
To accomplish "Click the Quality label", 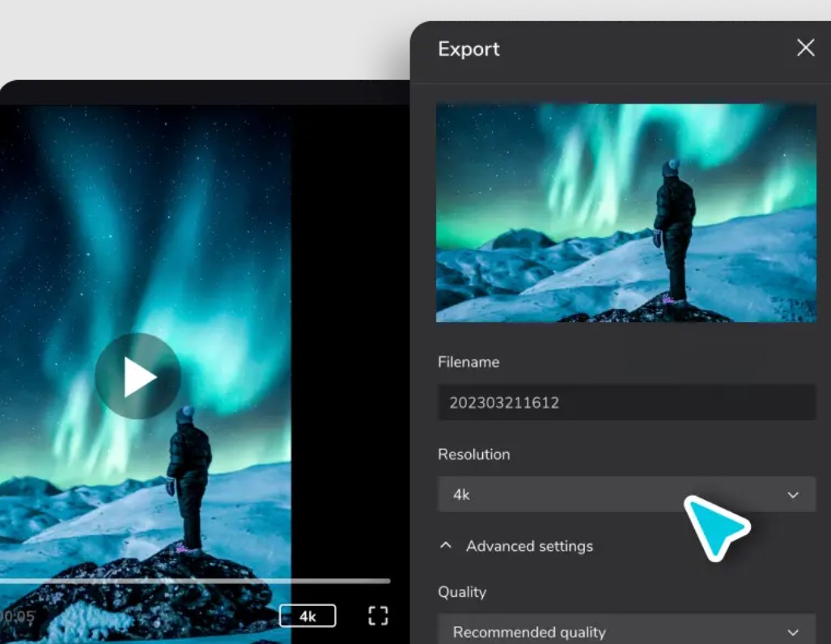I will 462,591.
